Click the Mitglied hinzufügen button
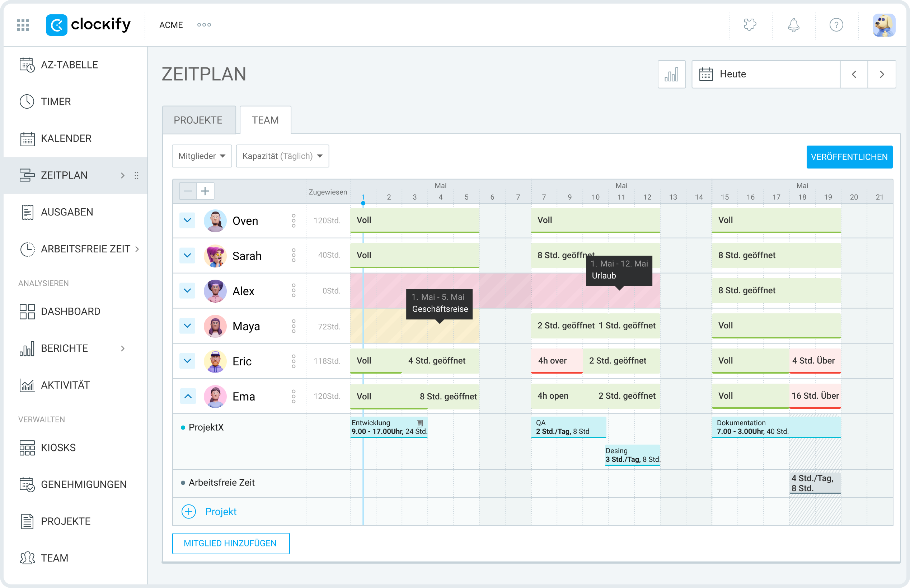 pos(230,543)
